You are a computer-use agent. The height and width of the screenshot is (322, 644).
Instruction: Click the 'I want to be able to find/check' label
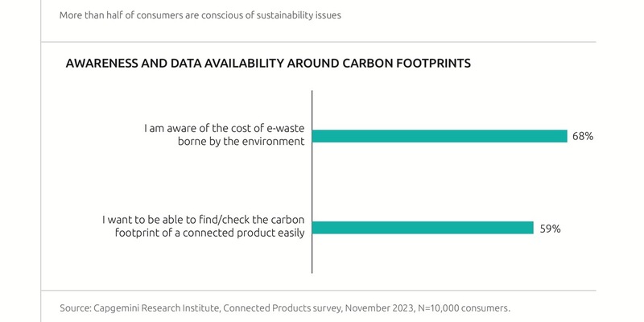coord(203,219)
